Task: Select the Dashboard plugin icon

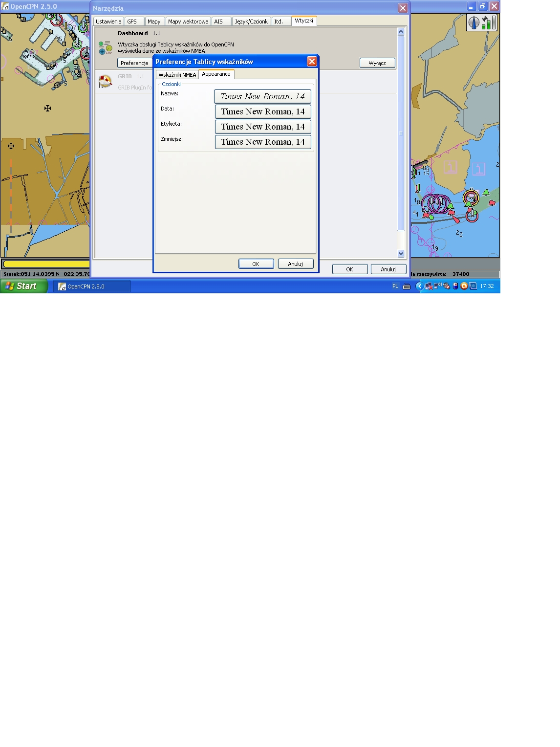Action: click(105, 47)
